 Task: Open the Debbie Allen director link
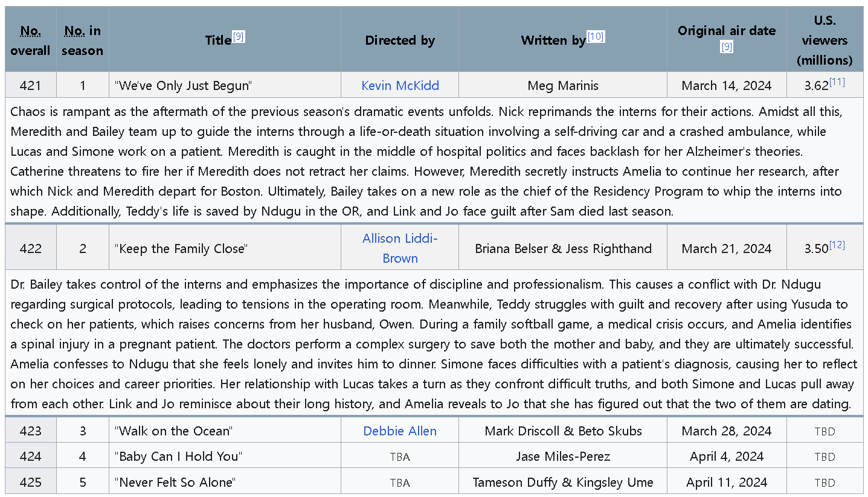[x=400, y=431]
